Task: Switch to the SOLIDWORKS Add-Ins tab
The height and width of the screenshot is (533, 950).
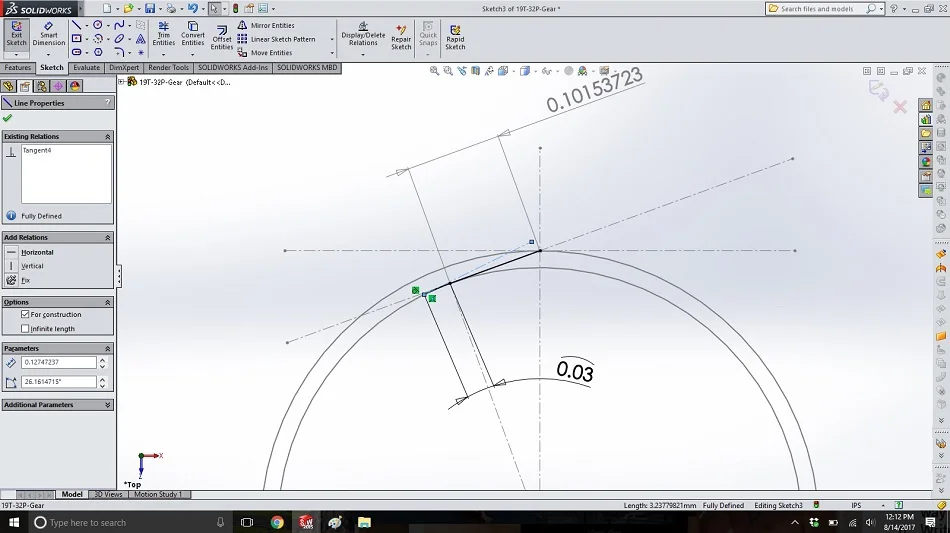Action: (233, 68)
